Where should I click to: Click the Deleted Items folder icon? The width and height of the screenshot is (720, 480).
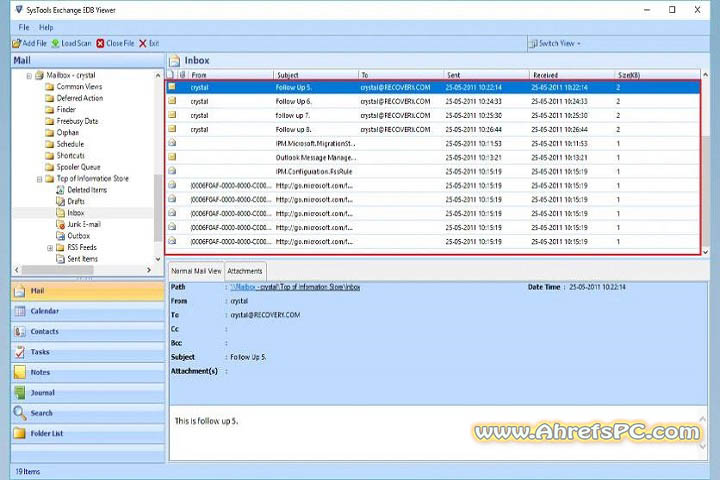60,190
